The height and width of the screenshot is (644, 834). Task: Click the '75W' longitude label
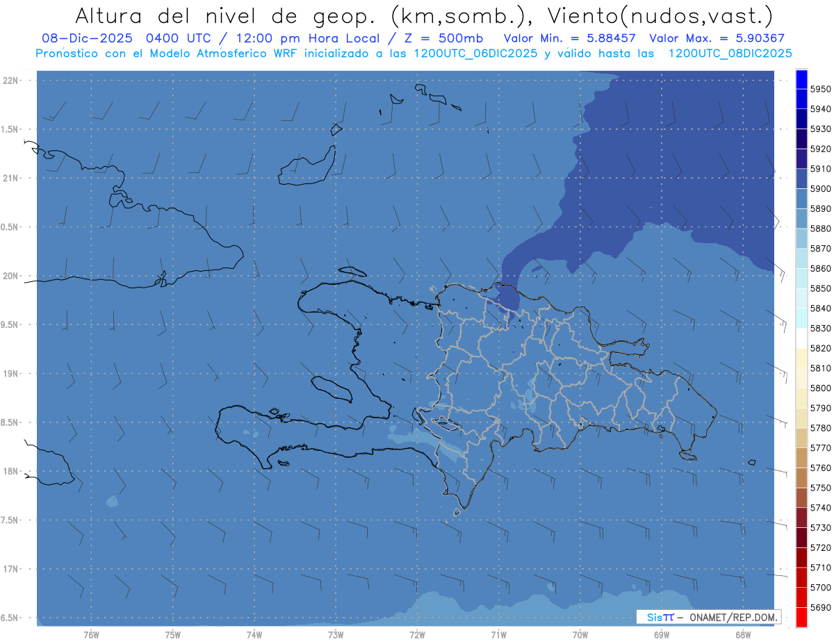point(173,634)
